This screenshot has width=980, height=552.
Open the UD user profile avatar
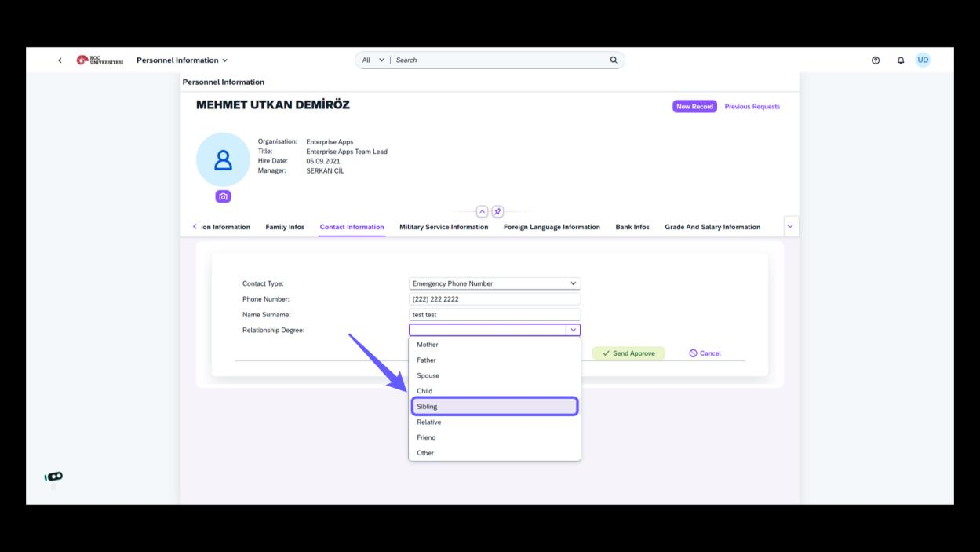(923, 60)
